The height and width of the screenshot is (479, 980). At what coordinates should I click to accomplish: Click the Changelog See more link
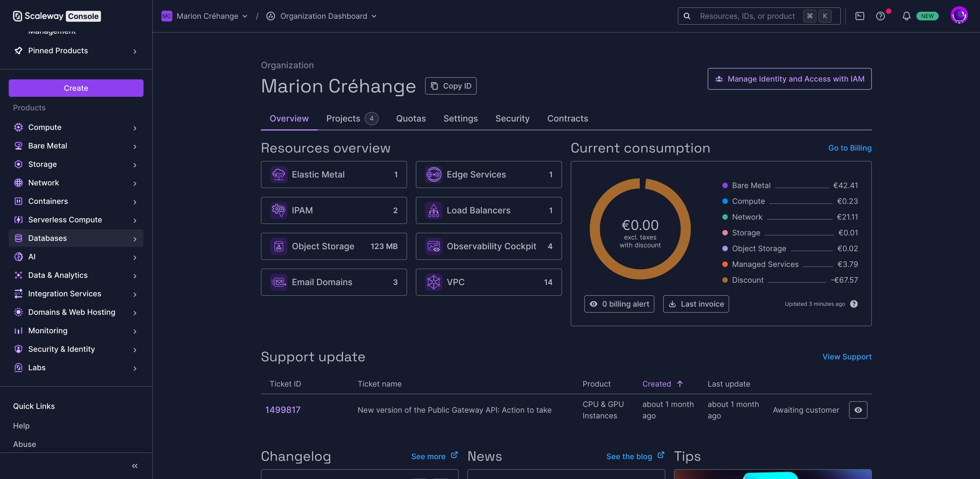tap(435, 456)
